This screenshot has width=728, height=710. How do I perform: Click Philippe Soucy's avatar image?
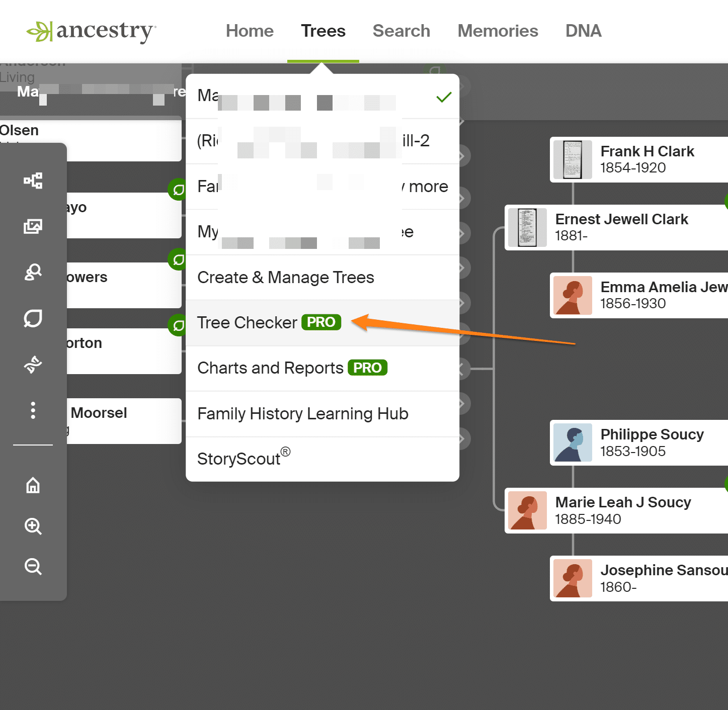573,442
